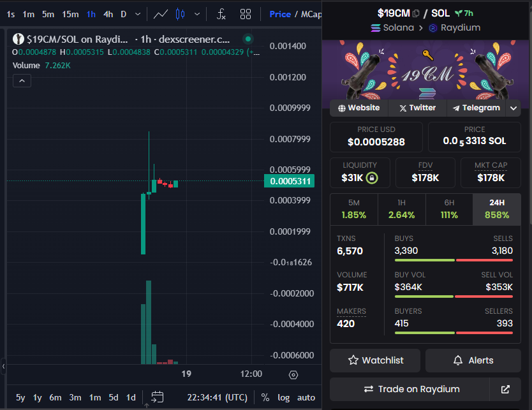This screenshot has height=410, width=532.
Task: Select the D daily timeframe
Action: [124, 14]
